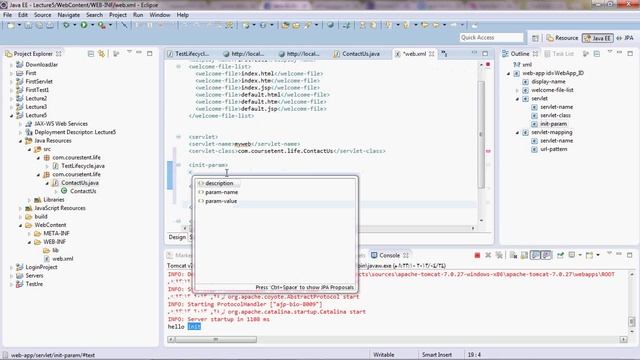
Task: Click Remove All Terminated Launches icon
Action: pyautogui.click(x=499, y=256)
